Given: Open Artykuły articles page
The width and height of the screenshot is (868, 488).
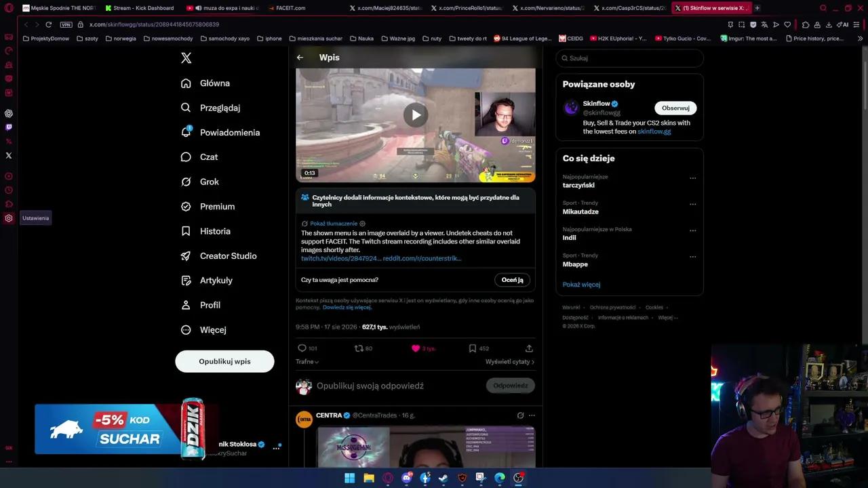Looking at the screenshot, I should point(207,281).
